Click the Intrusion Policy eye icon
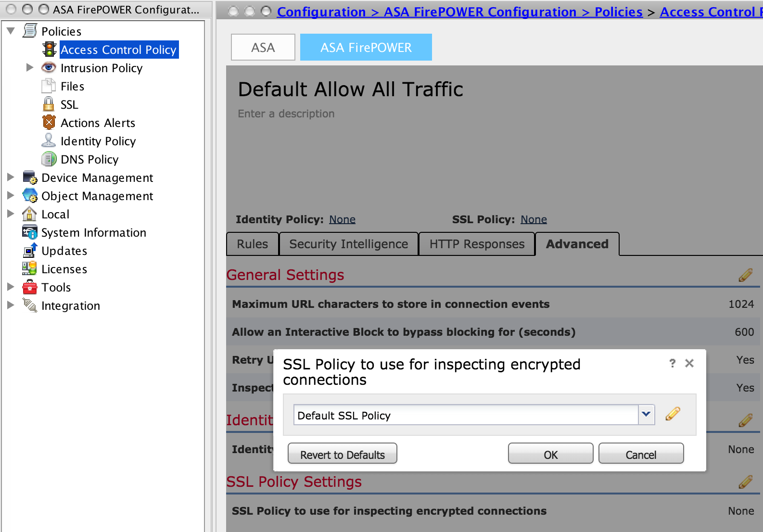763x532 pixels. (49, 67)
